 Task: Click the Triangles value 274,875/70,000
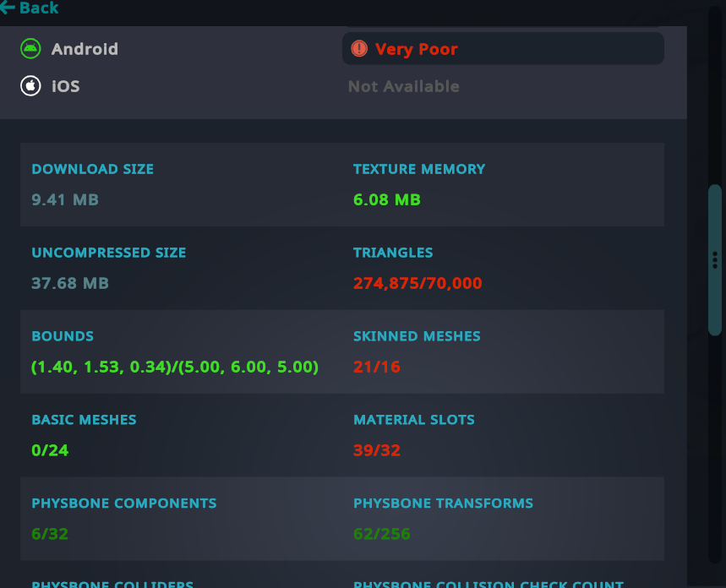(x=418, y=283)
